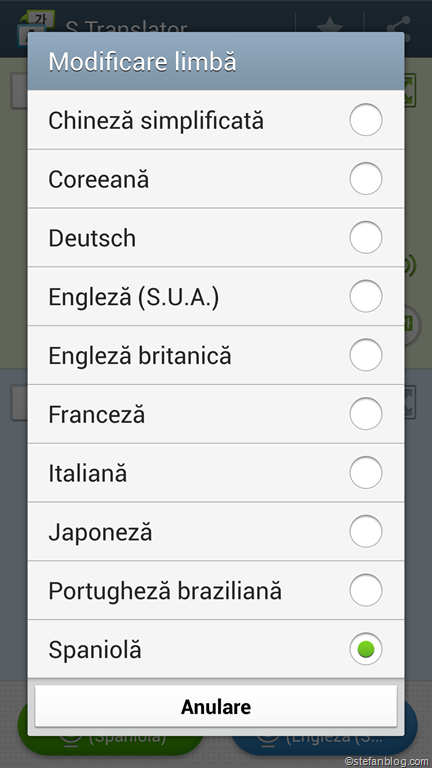Select Portugheză braziliană radio button
The width and height of the screenshot is (432, 768).
click(365, 590)
